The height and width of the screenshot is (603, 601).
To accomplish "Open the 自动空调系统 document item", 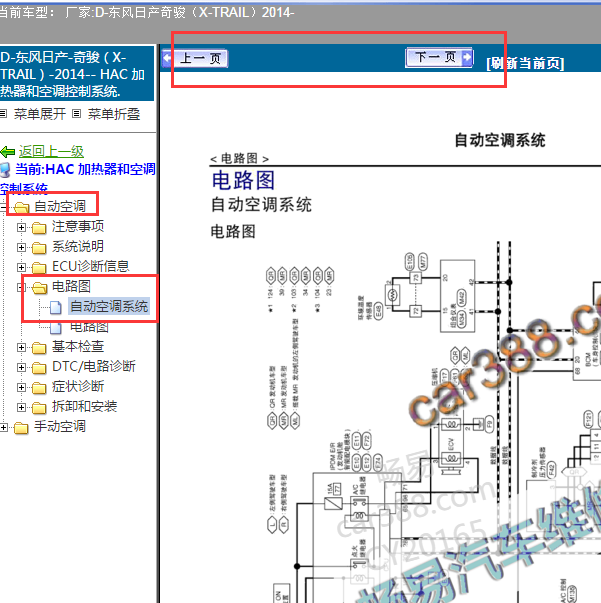I will 109,306.
